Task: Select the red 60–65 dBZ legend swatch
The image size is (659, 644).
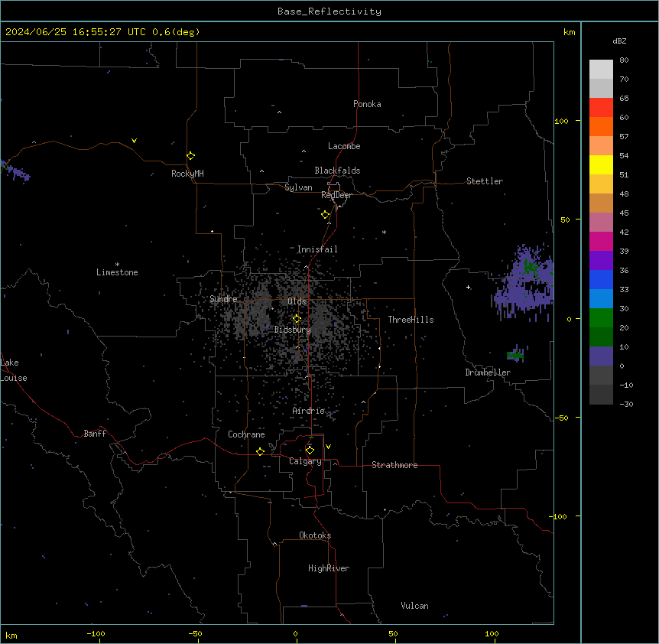Action: pos(601,108)
